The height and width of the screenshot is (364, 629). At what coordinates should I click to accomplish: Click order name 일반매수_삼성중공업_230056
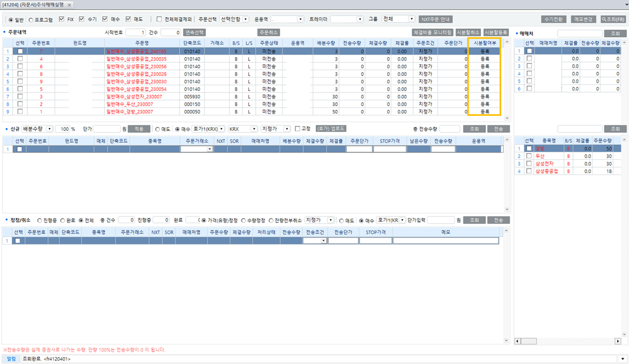[x=136, y=67]
